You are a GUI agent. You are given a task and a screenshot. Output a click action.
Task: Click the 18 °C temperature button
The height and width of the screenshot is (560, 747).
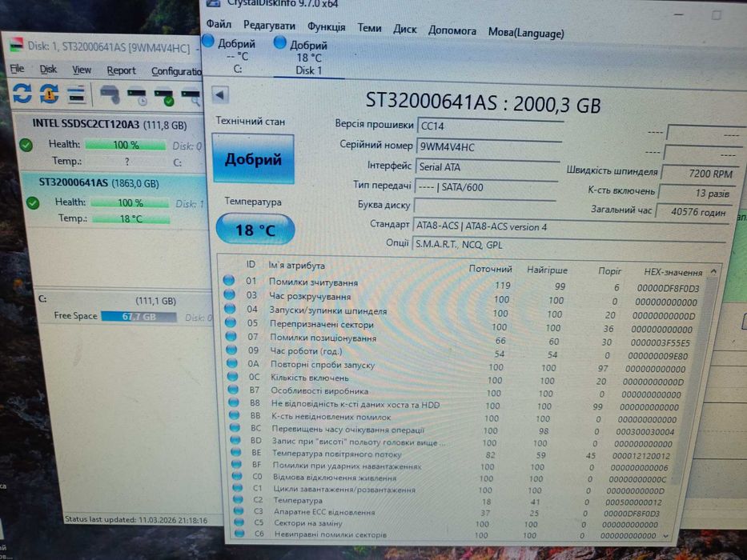[x=255, y=230]
